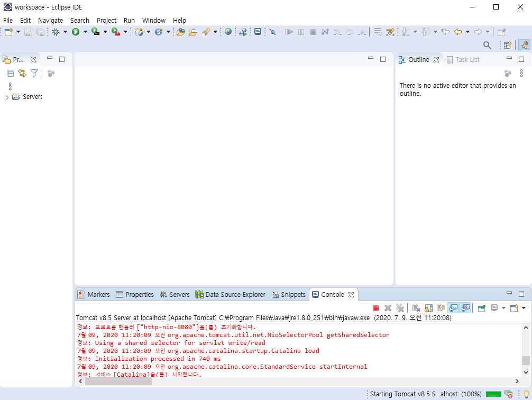Open the Navigate menu
This screenshot has height=400, width=532.
click(x=51, y=21)
